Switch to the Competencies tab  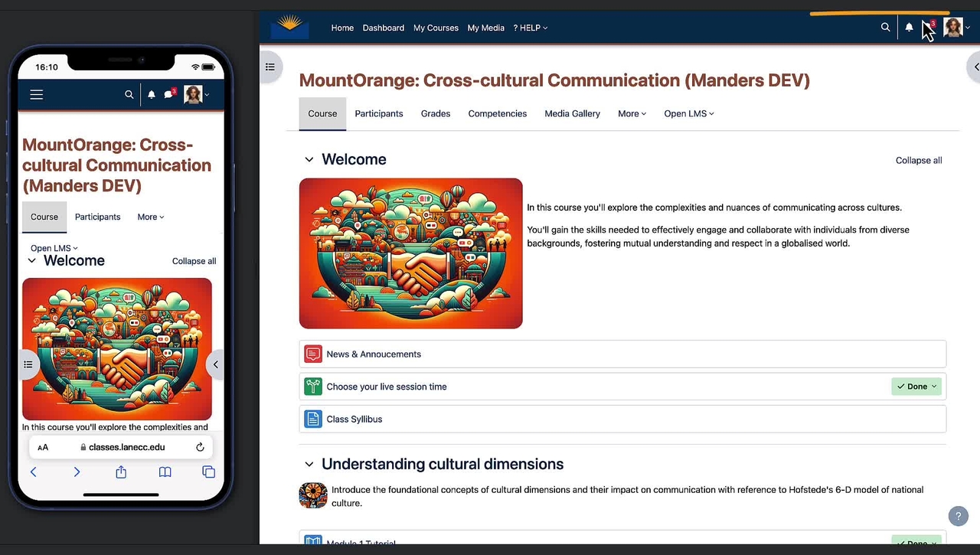pos(498,113)
